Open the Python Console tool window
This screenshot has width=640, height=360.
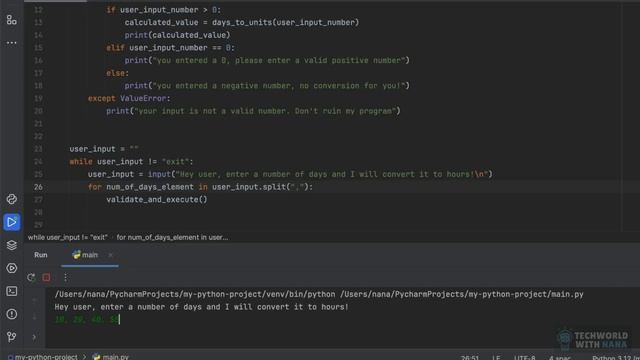(x=11, y=199)
